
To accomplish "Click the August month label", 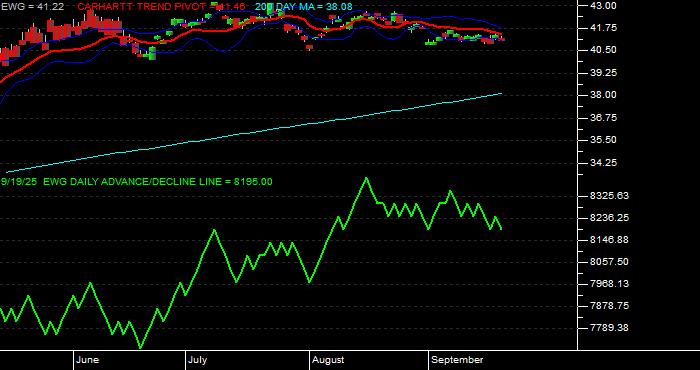I will [328, 360].
